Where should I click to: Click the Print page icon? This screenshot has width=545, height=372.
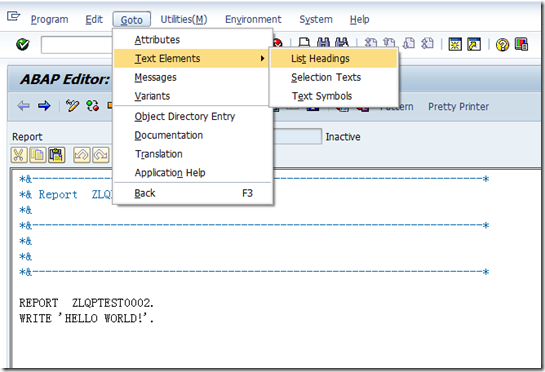(304, 44)
